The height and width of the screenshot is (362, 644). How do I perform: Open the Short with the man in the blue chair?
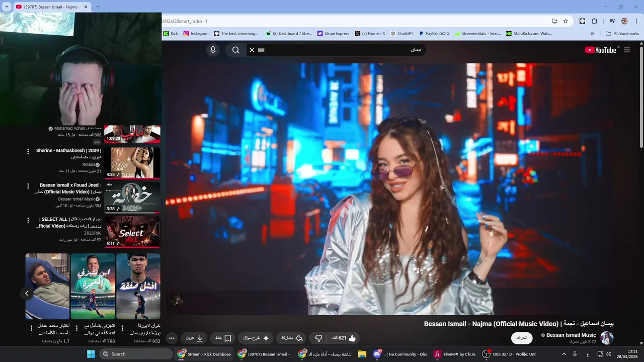pos(47,286)
